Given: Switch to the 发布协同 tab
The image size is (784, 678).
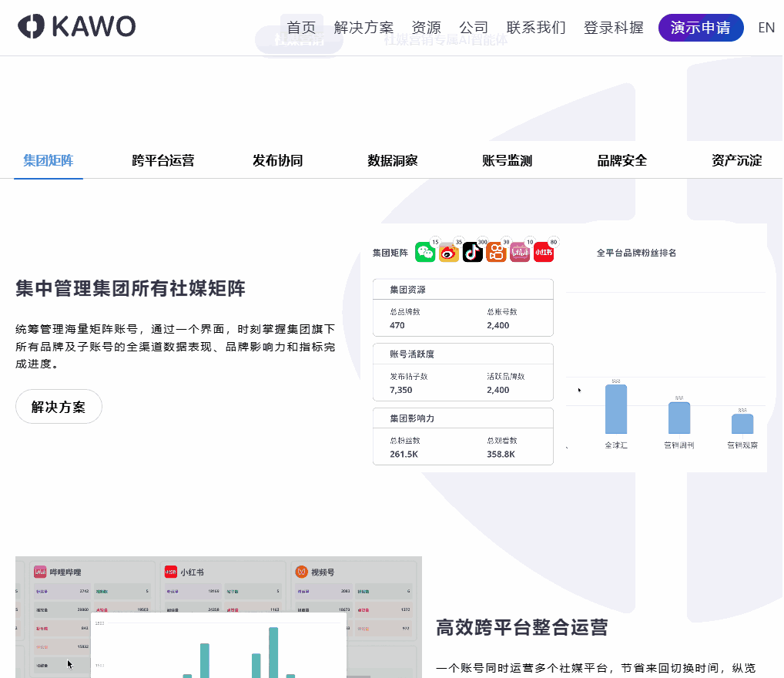Looking at the screenshot, I should point(277,160).
